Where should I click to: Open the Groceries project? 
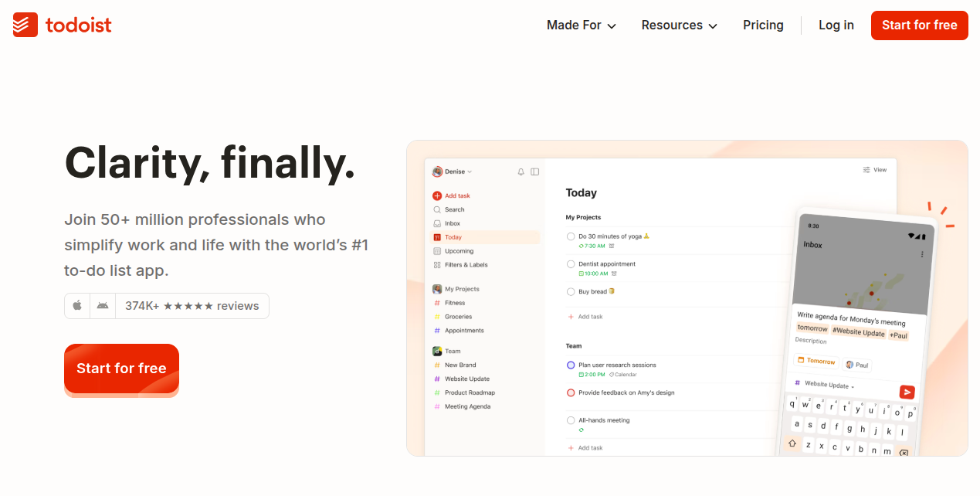tap(453, 317)
